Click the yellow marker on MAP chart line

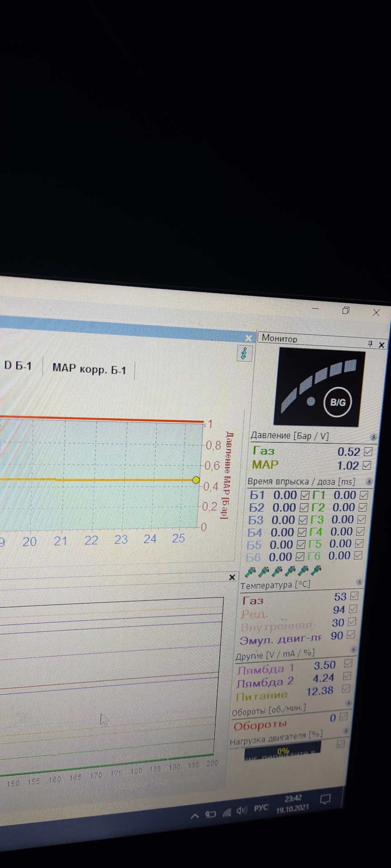coord(196,480)
